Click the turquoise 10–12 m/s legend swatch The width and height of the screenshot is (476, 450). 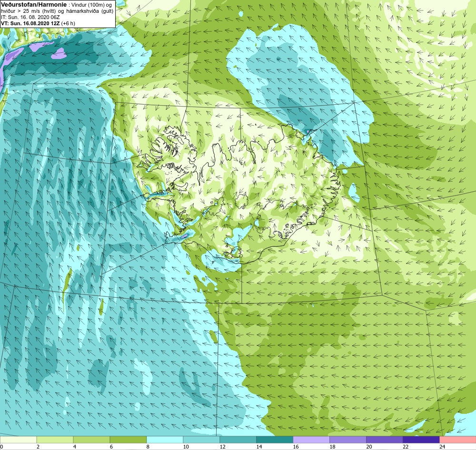point(201,440)
